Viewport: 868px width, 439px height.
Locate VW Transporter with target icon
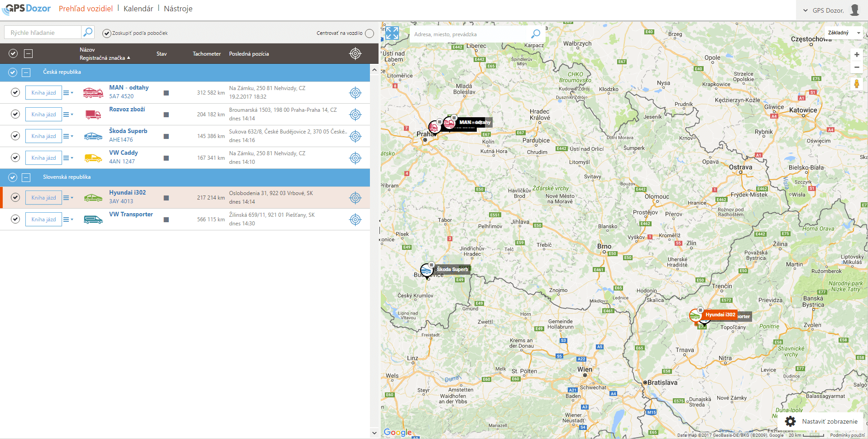point(355,219)
